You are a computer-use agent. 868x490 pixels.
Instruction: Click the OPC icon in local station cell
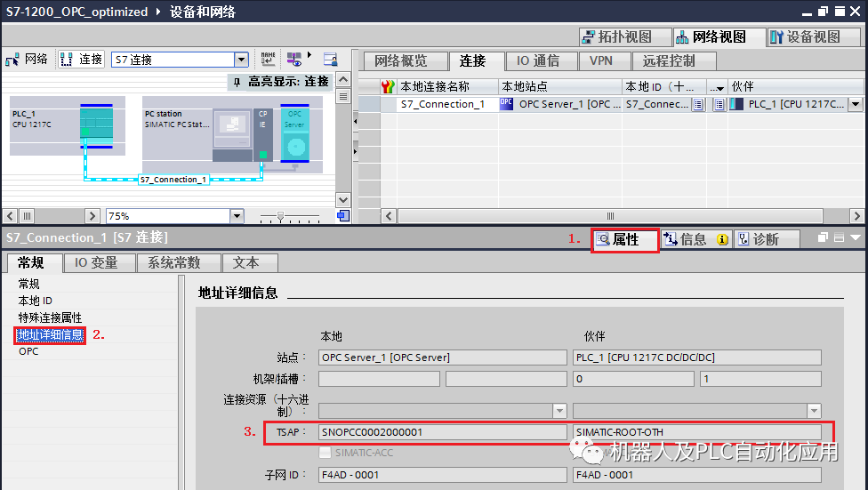point(507,103)
